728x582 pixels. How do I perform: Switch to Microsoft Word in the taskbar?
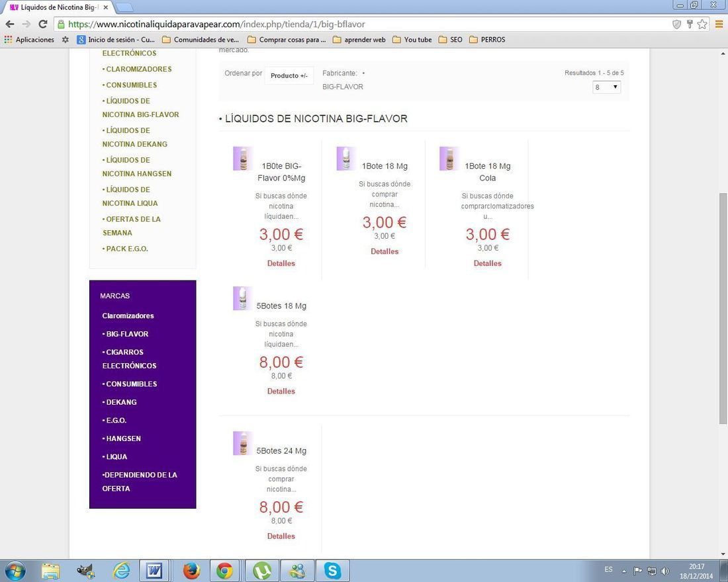(155, 571)
